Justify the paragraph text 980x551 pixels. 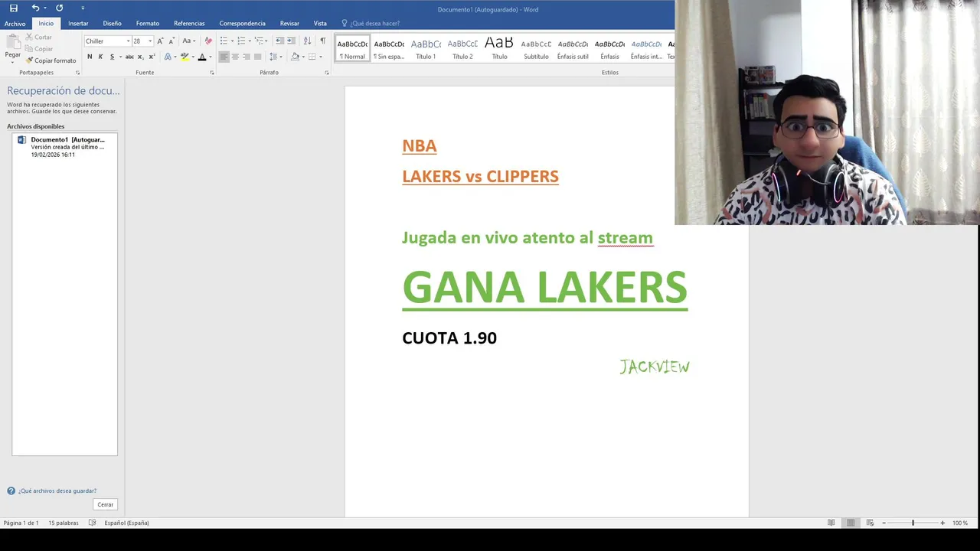[x=257, y=57]
